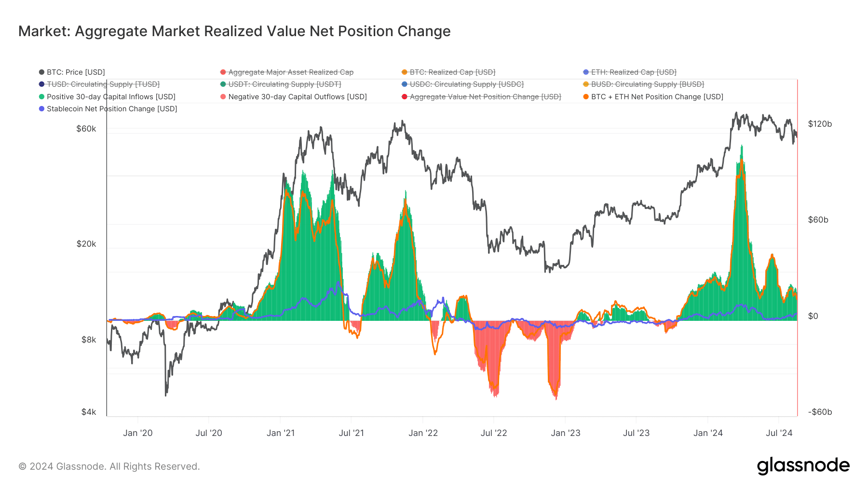This screenshot has height=488, width=868.
Task: Click the Glassnode copyright notice
Action: pyautogui.click(x=109, y=466)
